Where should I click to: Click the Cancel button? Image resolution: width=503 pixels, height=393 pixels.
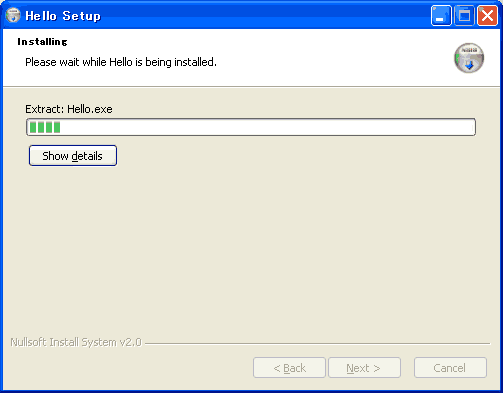[450, 368]
